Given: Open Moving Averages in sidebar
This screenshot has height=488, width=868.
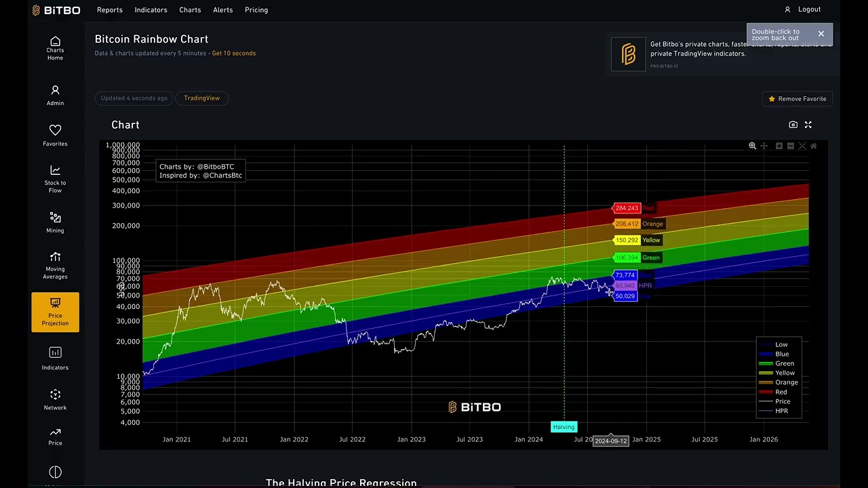Looking at the screenshot, I should [x=55, y=266].
